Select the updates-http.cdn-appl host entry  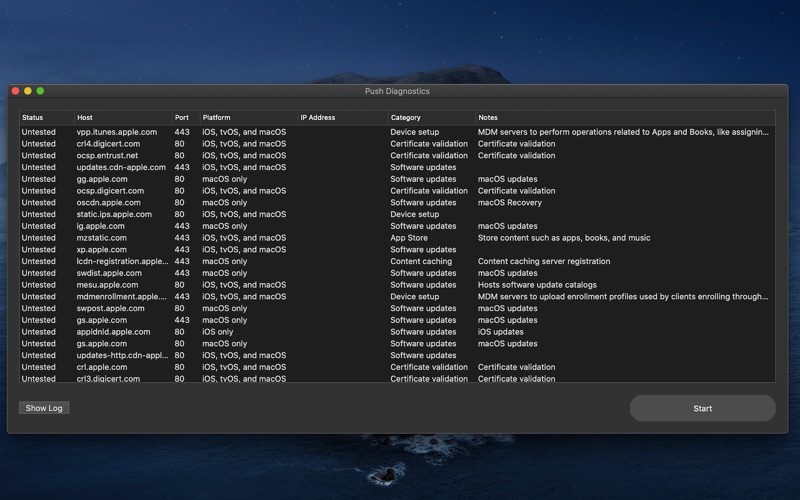(122, 355)
